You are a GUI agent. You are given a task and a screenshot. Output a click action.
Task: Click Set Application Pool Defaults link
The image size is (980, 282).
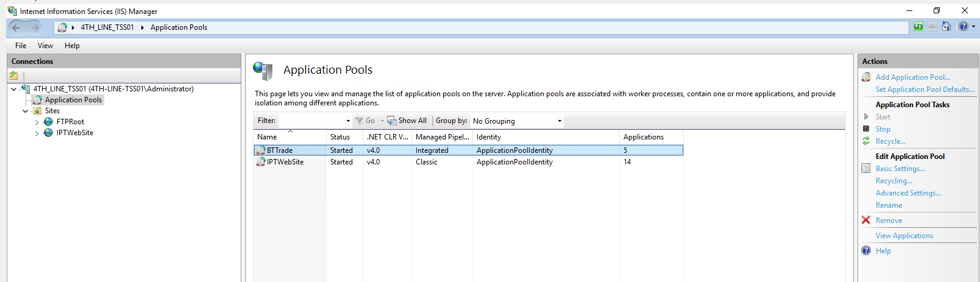click(x=925, y=90)
